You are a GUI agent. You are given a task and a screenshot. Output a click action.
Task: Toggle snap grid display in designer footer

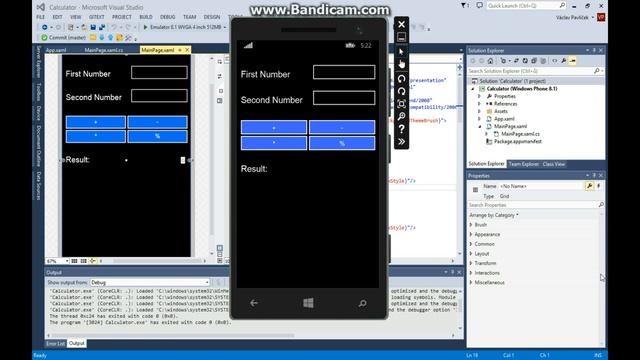pos(74,261)
